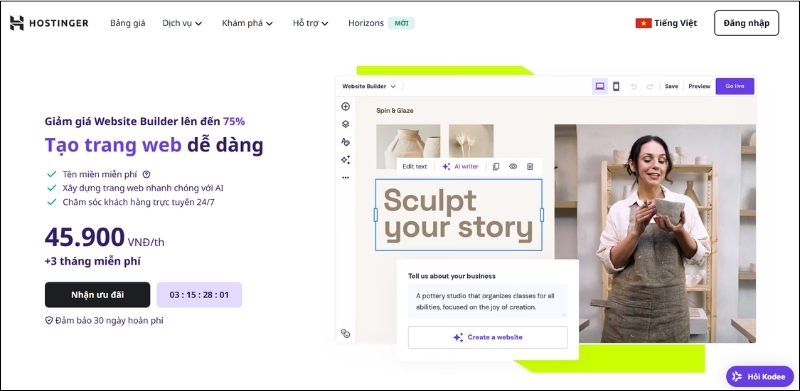
Task: Click the Spin & Glaze site title
Action: click(x=395, y=110)
